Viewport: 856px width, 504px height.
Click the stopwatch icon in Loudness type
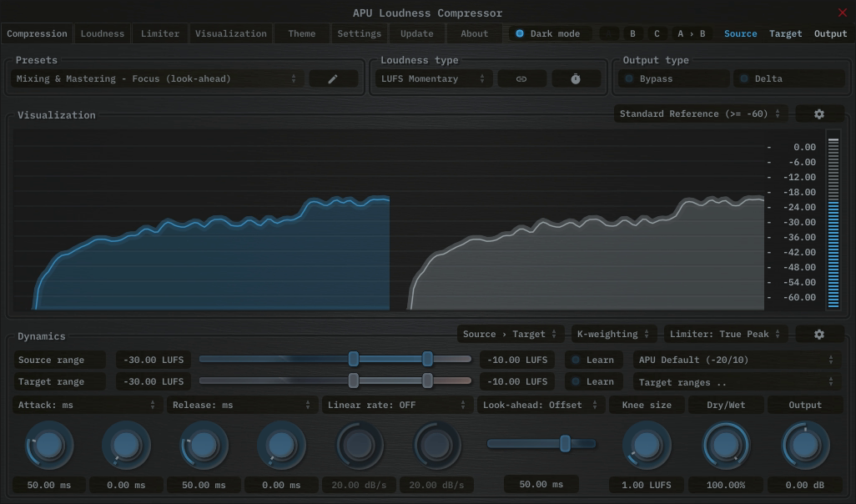576,78
